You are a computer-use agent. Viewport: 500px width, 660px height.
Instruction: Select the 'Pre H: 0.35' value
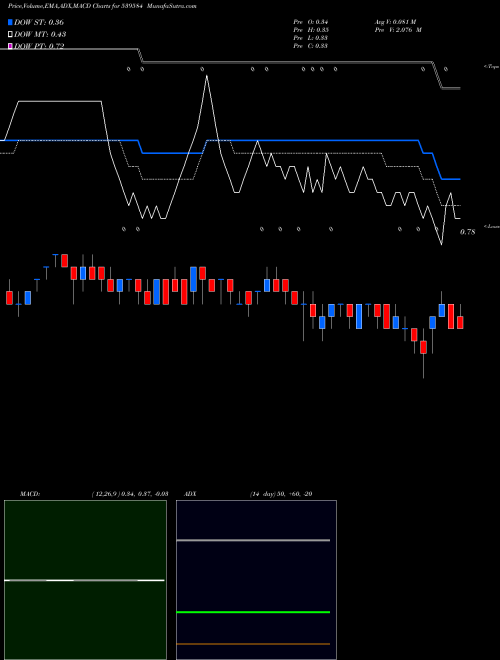pyautogui.click(x=311, y=30)
